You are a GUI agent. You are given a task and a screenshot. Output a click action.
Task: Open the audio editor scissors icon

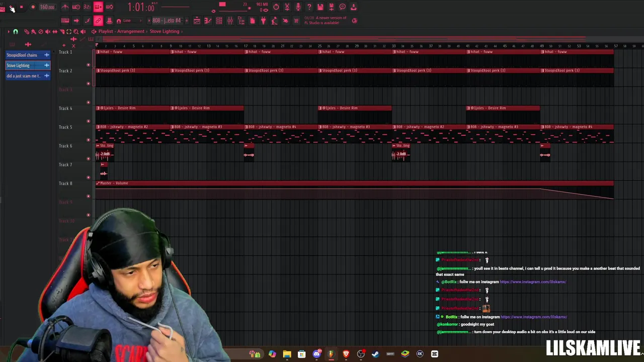coord(287,7)
